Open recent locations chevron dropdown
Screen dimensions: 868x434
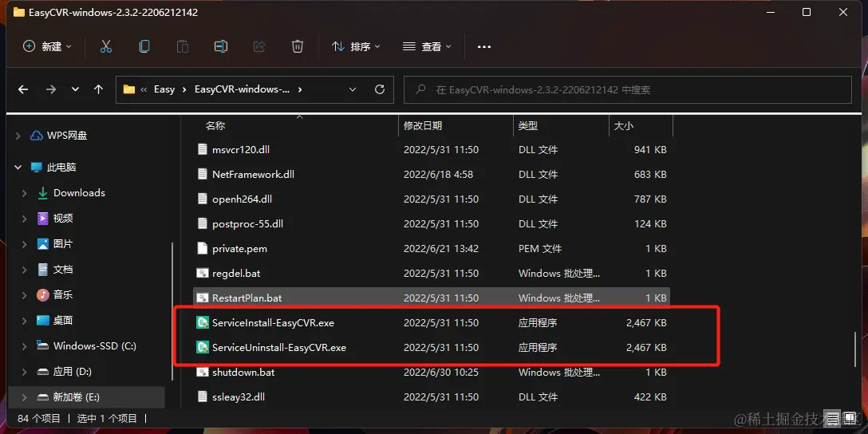coord(75,89)
